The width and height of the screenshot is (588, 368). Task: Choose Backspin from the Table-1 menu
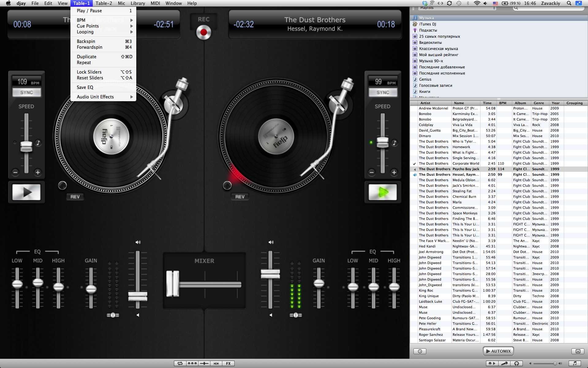(x=103, y=41)
